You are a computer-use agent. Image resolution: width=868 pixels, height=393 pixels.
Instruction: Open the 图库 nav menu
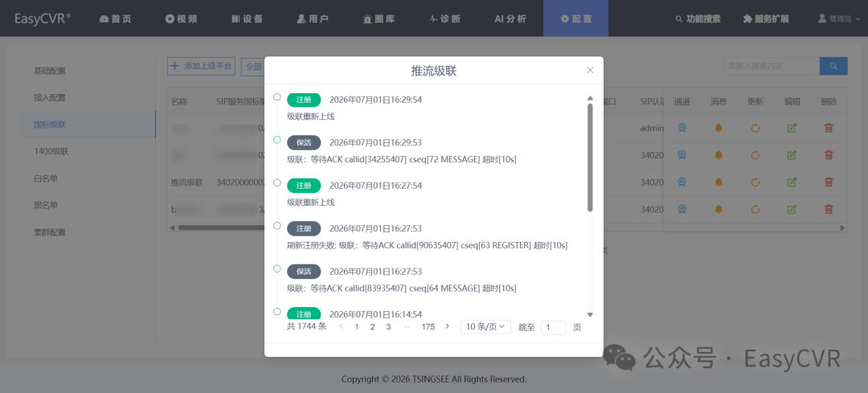pos(379,18)
